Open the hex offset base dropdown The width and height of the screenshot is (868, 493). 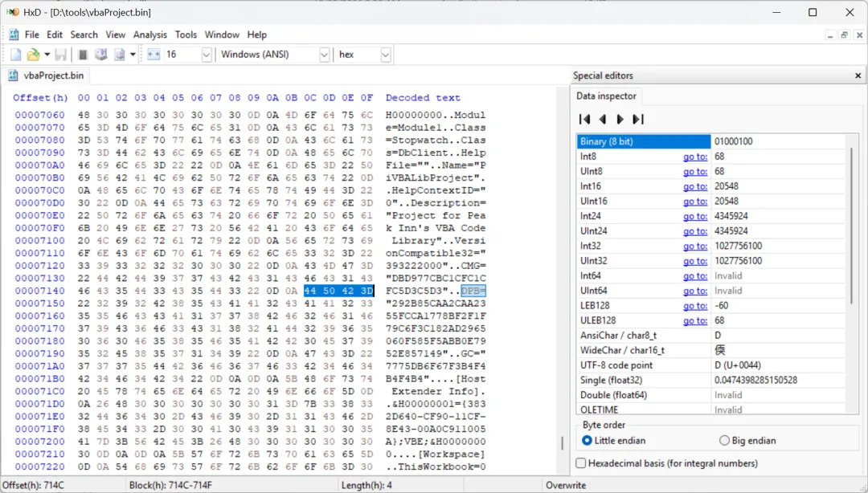click(386, 55)
